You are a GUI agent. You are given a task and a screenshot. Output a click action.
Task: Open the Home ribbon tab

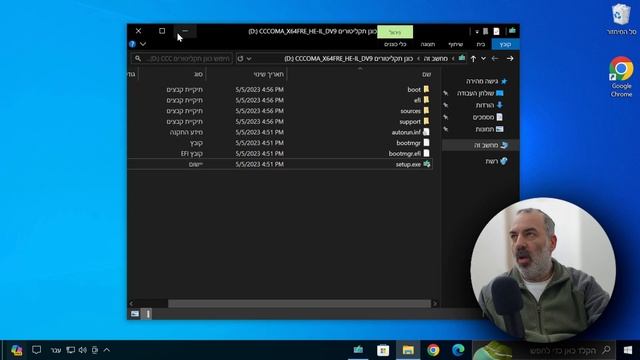pyautogui.click(x=481, y=44)
